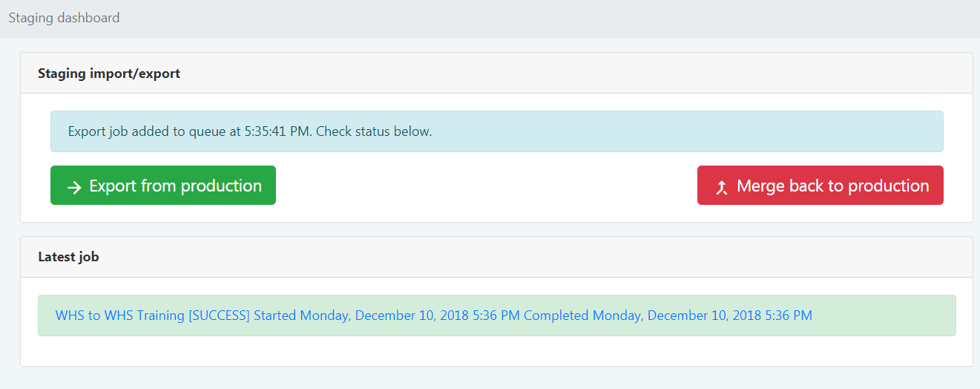
Task: Click the Latest job panel header
Action: (68, 257)
